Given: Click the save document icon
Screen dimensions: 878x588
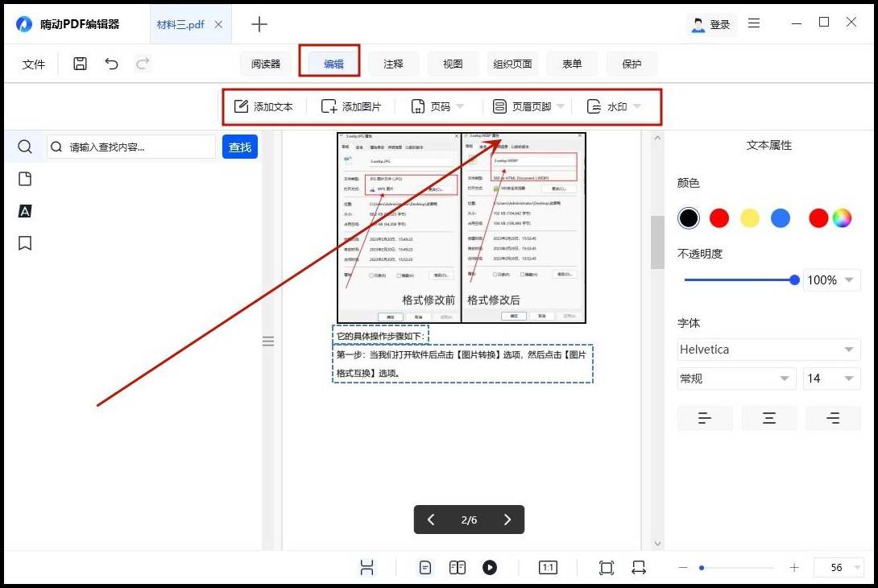Looking at the screenshot, I should pyautogui.click(x=80, y=64).
